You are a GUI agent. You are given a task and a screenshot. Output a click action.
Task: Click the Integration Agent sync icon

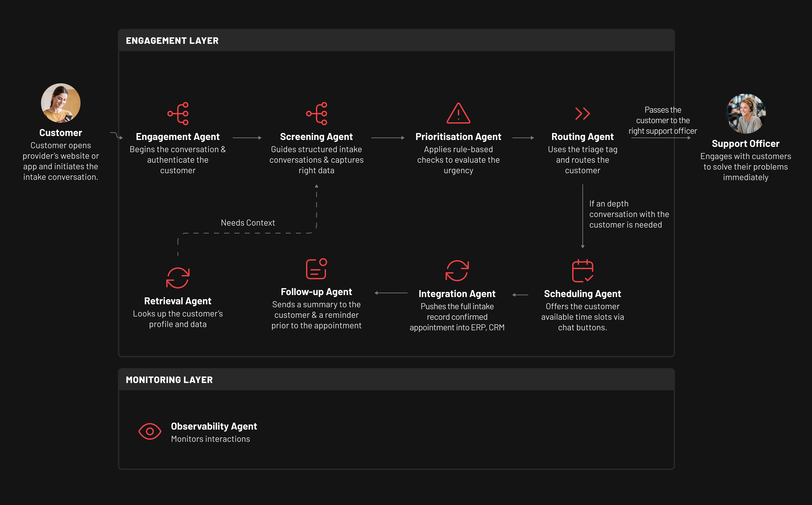click(457, 271)
